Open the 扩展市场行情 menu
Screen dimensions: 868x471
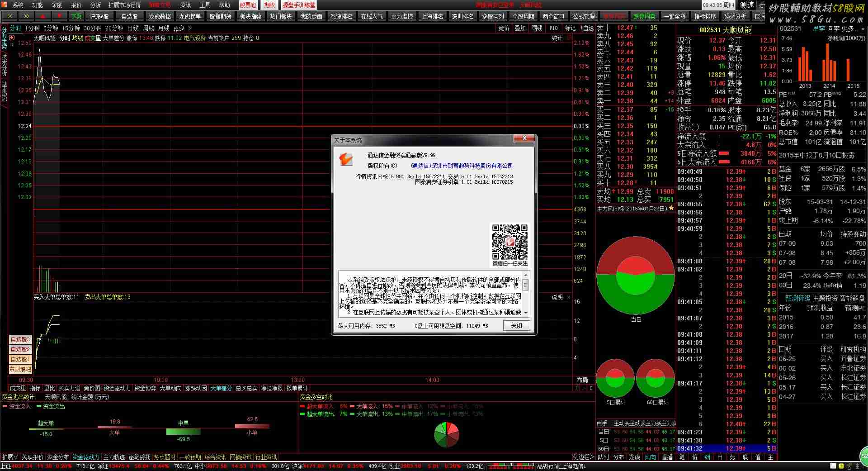point(124,5)
